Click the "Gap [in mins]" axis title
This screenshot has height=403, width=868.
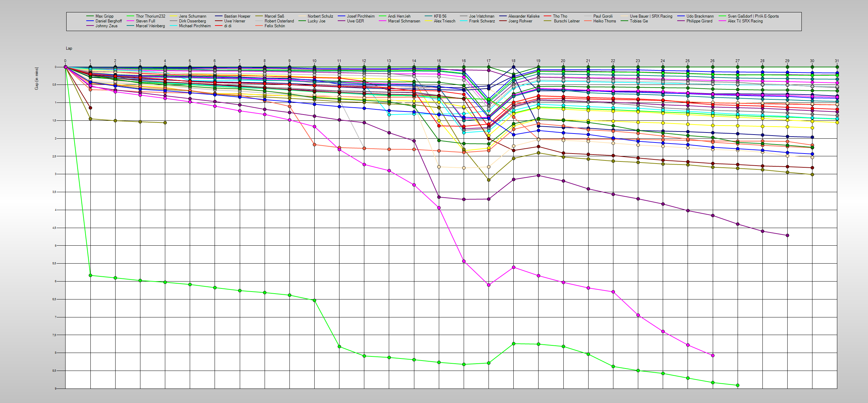pyautogui.click(x=37, y=79)
